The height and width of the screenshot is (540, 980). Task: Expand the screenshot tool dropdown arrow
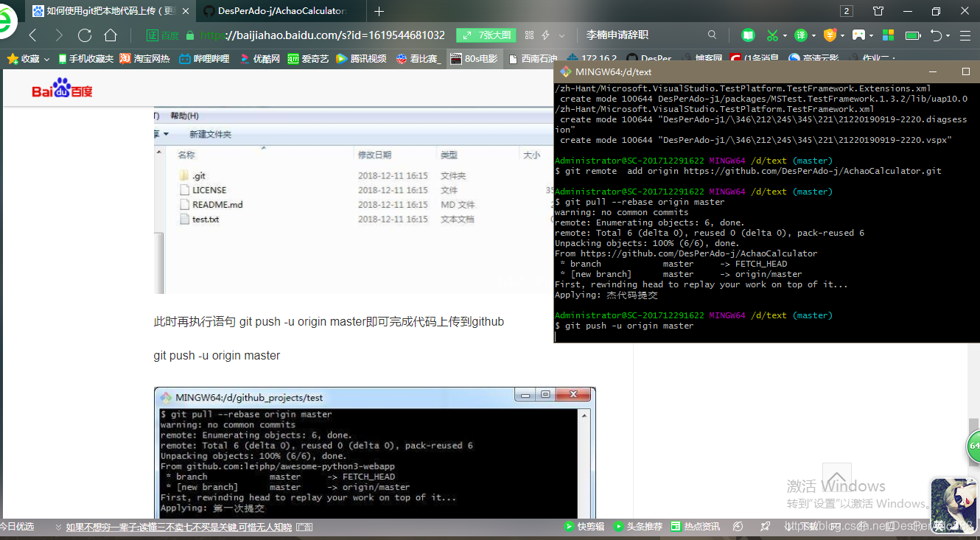(x=785, y=35)
